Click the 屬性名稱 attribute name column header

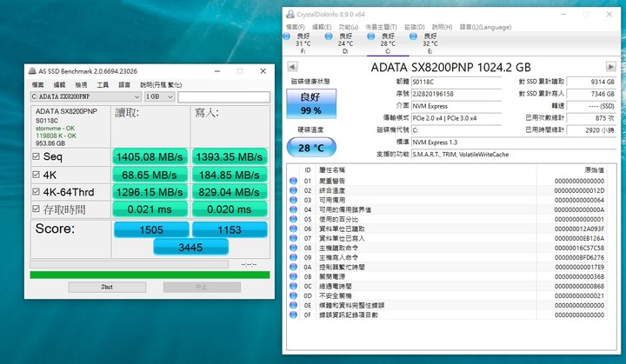tap(332, 170)
